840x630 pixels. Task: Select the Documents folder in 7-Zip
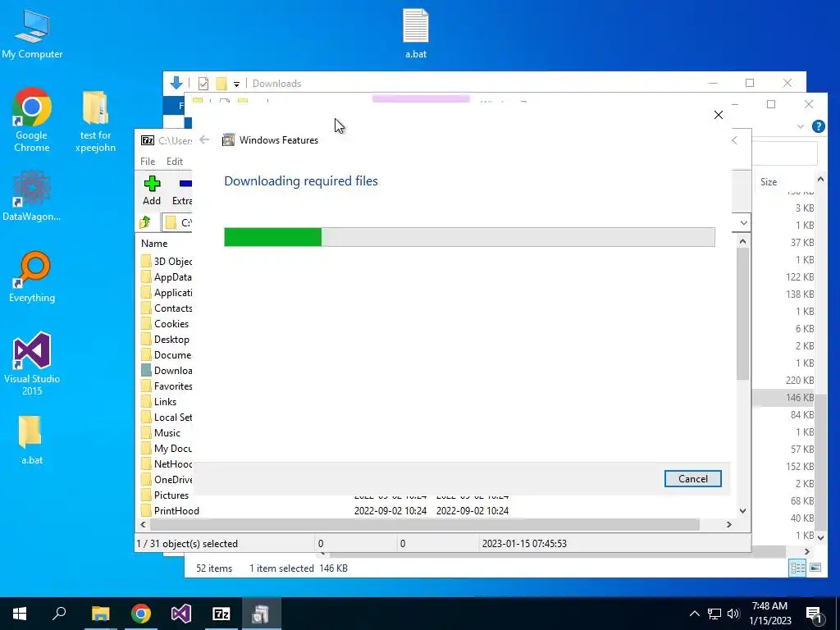tap(166, 354)
